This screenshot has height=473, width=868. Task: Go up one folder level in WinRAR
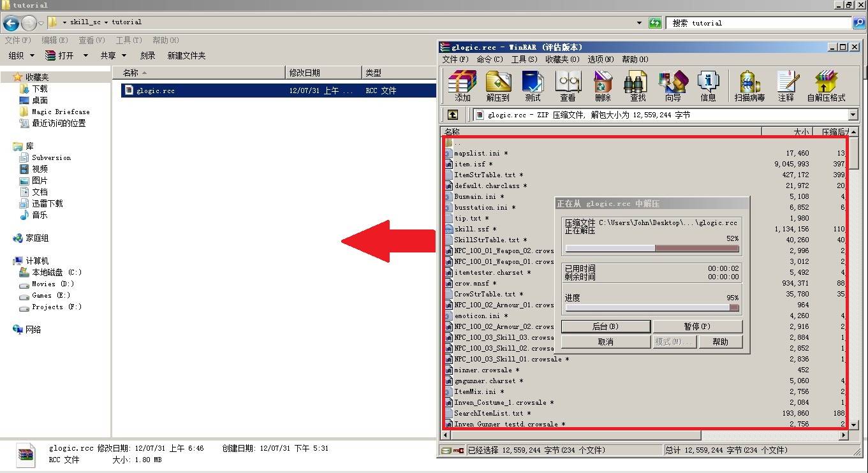tap(452, 115)
